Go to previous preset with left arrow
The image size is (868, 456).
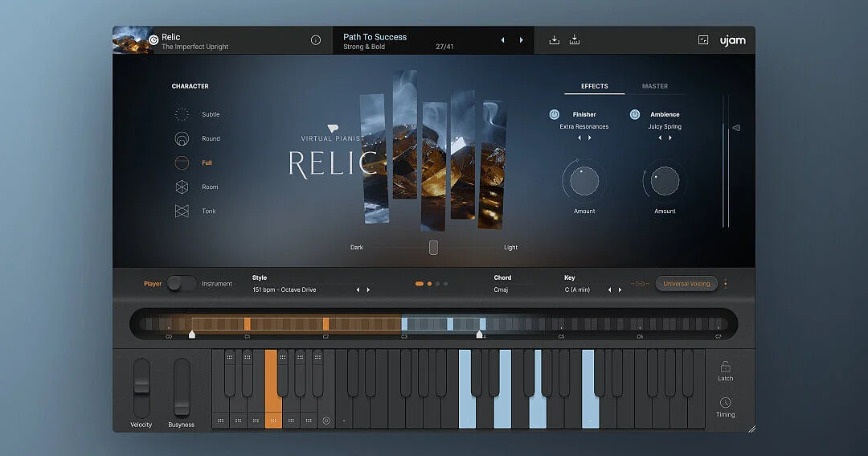click(502, 40)
